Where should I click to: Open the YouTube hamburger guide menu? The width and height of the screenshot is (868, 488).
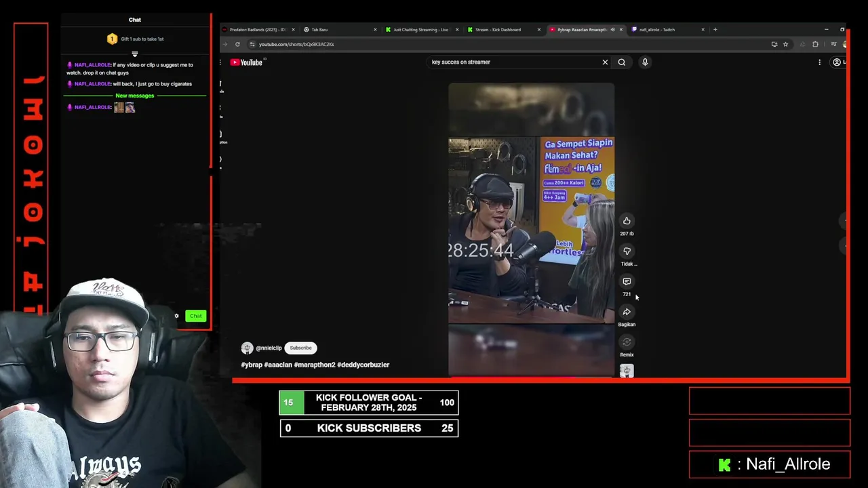coord(220,62)
